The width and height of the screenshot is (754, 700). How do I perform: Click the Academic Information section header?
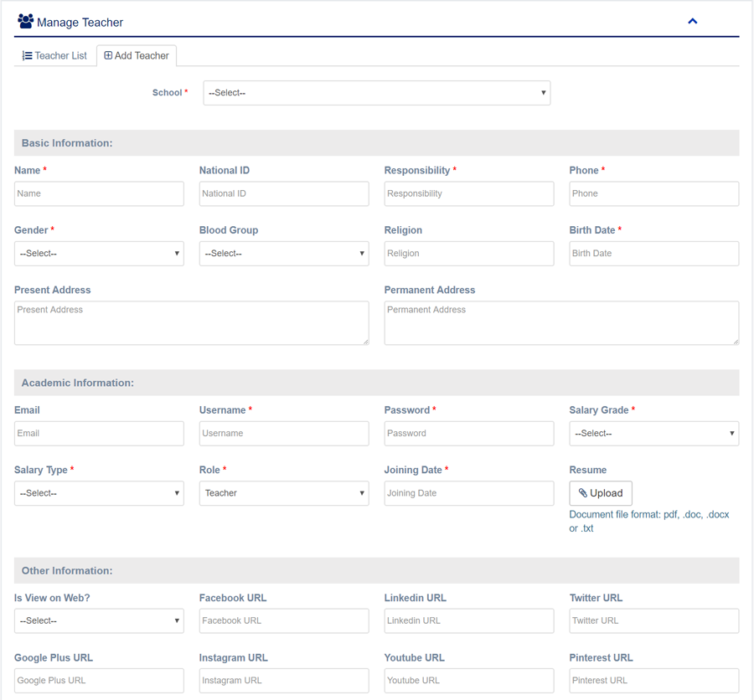coord(376,383)
